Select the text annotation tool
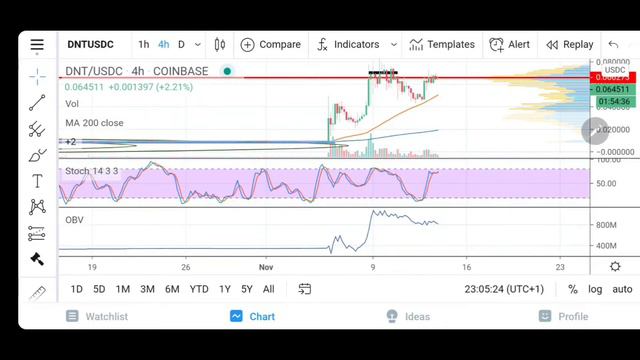Screen dimensions: 640x360 point(37,181)
